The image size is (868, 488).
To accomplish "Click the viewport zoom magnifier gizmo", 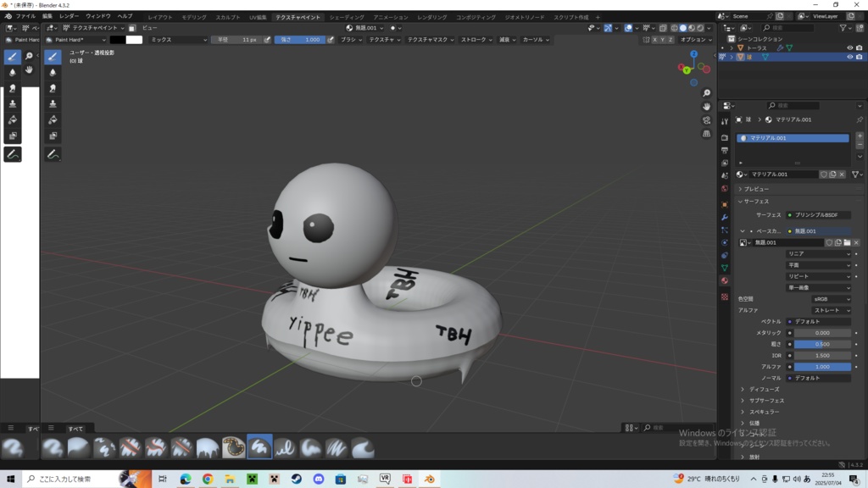I will pyautogui.click(x=706, y=93).
